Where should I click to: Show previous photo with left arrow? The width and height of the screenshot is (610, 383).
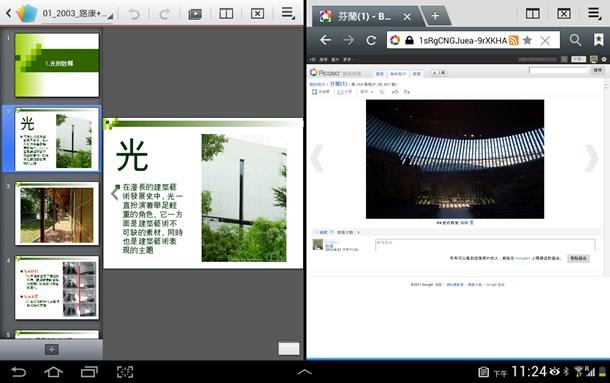point(317,158)
